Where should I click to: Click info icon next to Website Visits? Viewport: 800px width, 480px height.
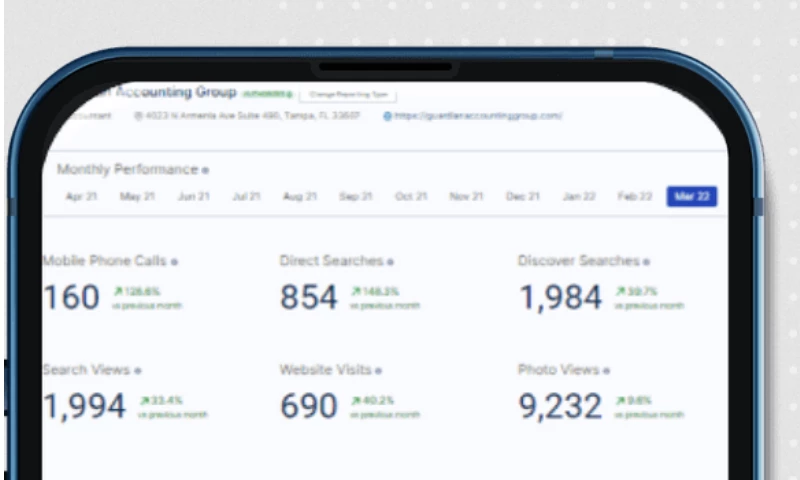[x=378, y=371]
